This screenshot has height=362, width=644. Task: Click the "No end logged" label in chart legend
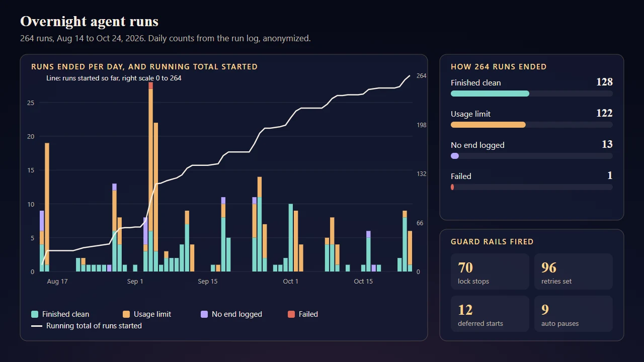[x=237, y=314]
